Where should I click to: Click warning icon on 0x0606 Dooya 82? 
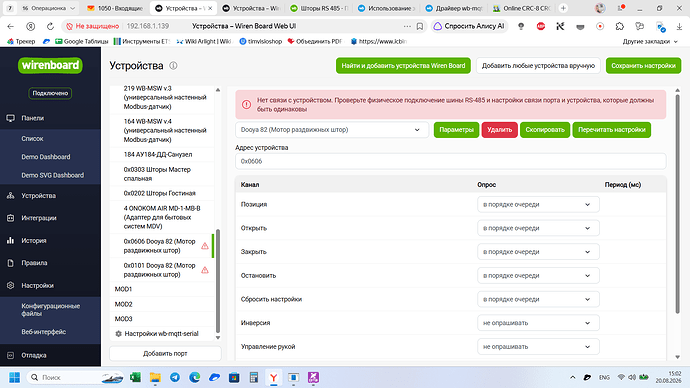[205, 246]
